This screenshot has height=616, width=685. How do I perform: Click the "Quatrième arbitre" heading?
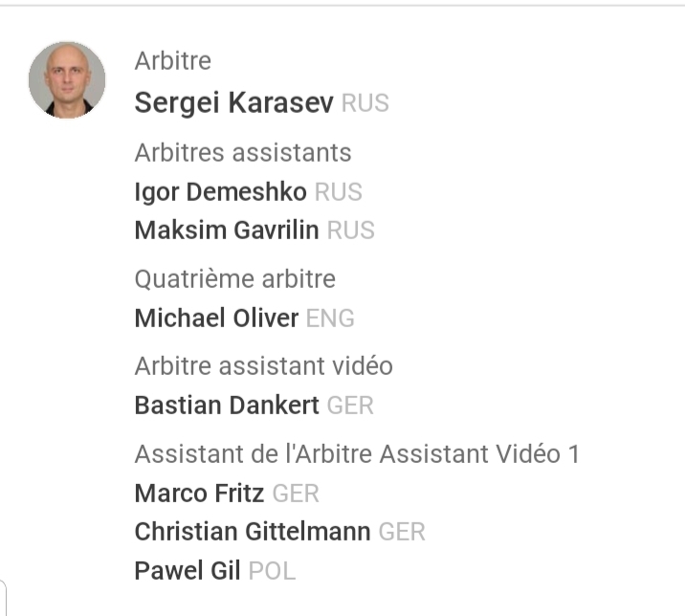click(234, 279)
